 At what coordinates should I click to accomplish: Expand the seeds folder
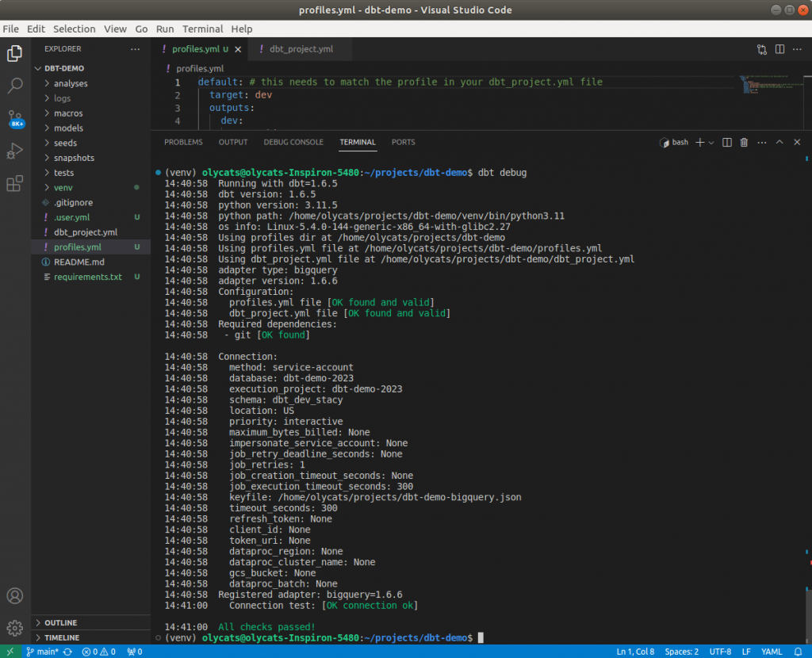coord(91,143)
